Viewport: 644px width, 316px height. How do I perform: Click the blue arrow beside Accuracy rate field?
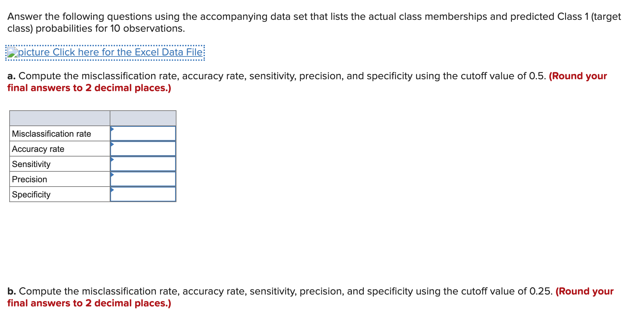pos(112,145)
